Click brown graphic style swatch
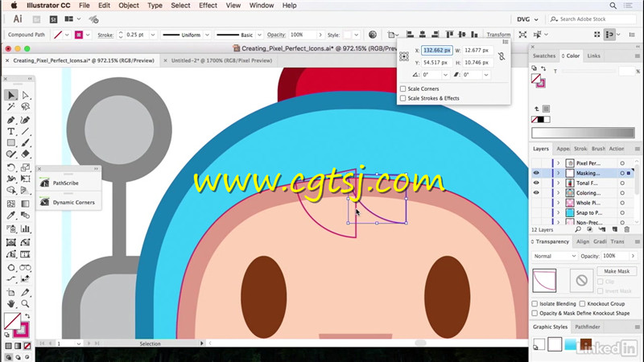The image size is (644, 362). [x=586, y=344]
